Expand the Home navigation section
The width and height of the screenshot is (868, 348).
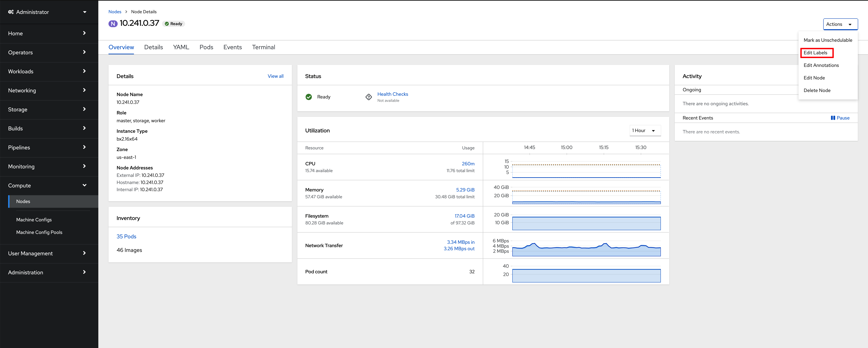(49, 33)
